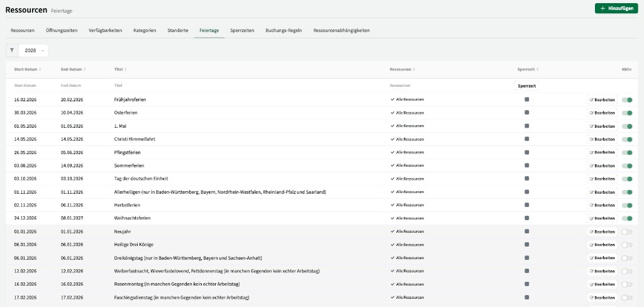The width and height of the screenshot is (644, 307).
Task: Edit the Pfingstferien entry via Bearbeiten
Action: point(602,152)
